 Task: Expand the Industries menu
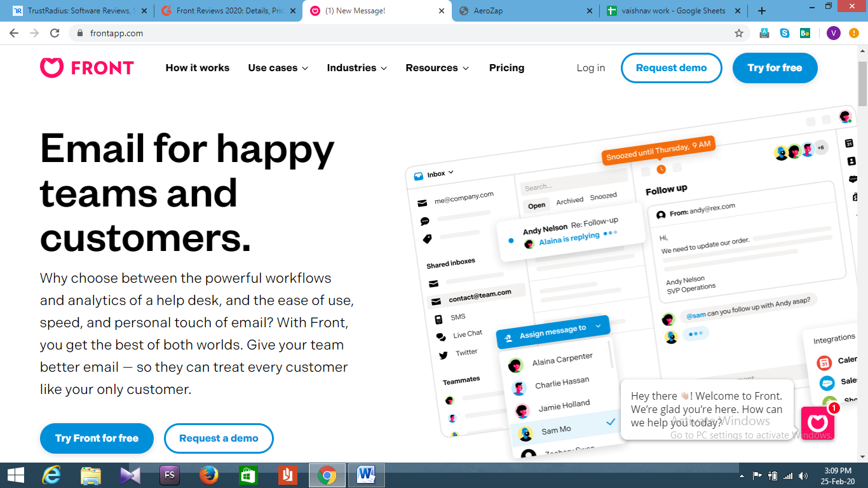pyautogui.click(x=357, y=68)
